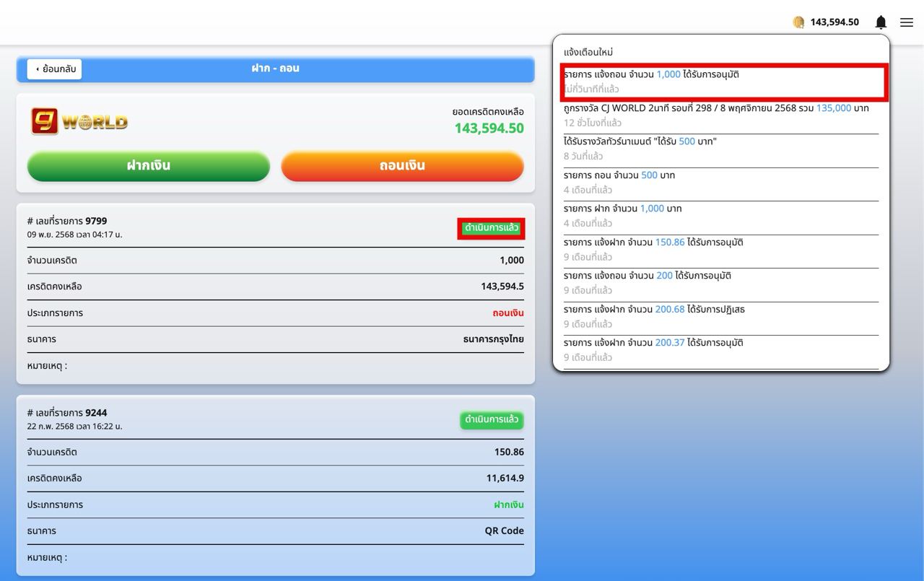Click transaction number 9244 heading

(67, 413)
